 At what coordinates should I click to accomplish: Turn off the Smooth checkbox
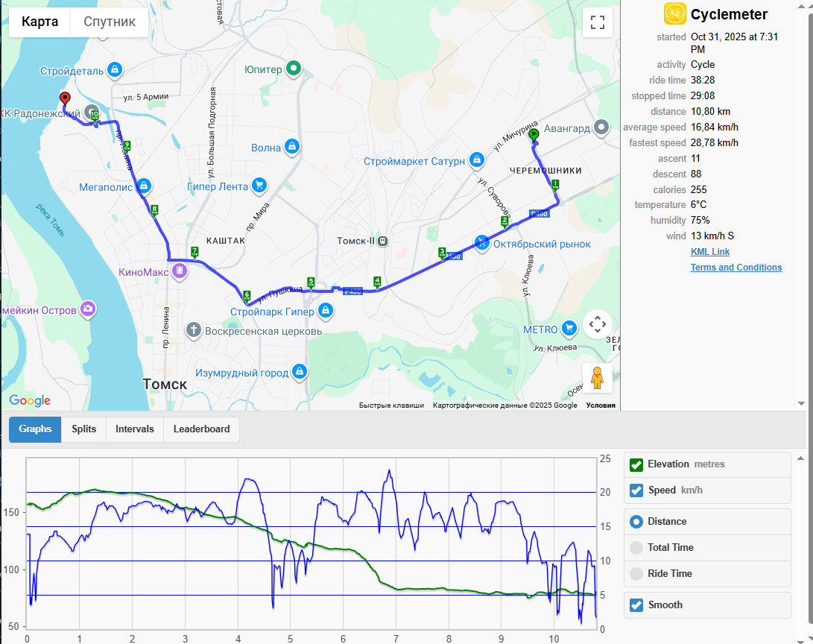[x=636, y=605]
